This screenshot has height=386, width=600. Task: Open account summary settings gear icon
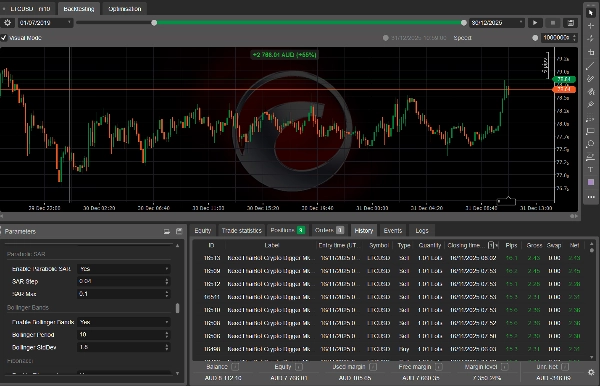click(591, 372)
